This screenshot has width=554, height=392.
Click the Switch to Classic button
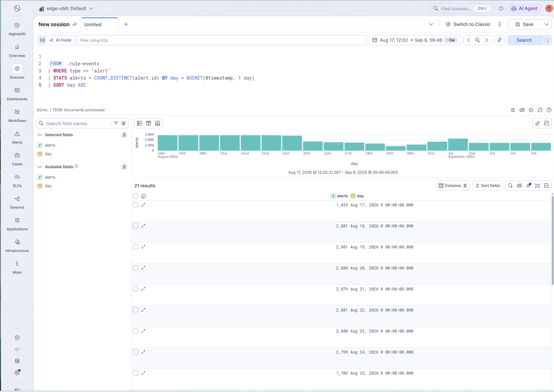pyautogui.click(x=468, y=24)
